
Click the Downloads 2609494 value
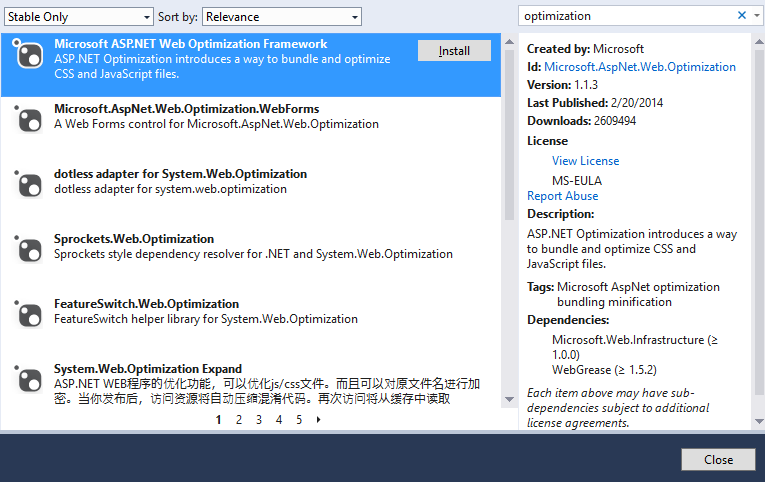coord(615,121)
